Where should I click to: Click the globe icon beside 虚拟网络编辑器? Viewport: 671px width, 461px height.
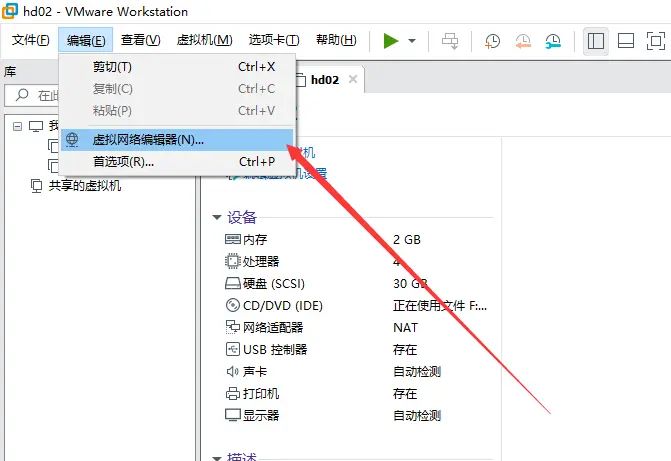pos(72,140)
